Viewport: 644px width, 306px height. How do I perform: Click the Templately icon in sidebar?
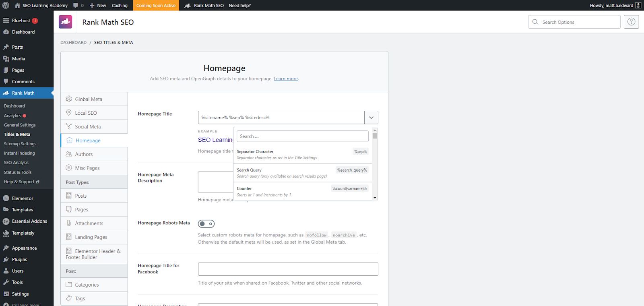6,233
